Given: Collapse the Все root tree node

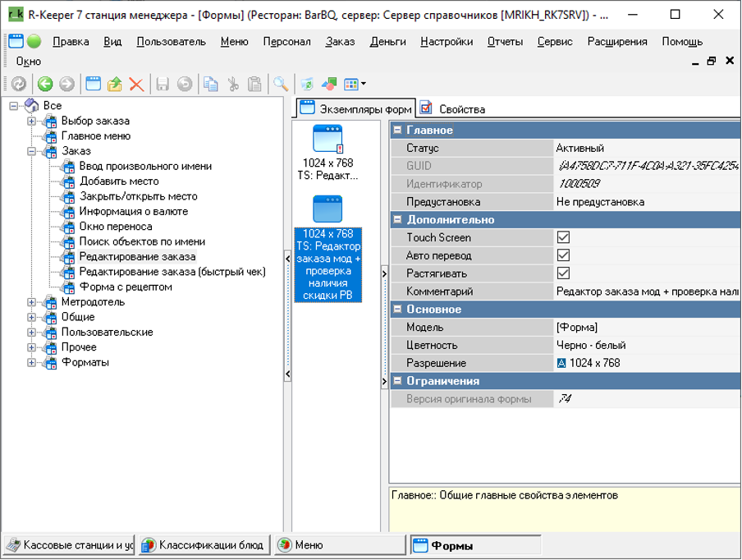Looking at the screenshot, I should tap(14, 106).
